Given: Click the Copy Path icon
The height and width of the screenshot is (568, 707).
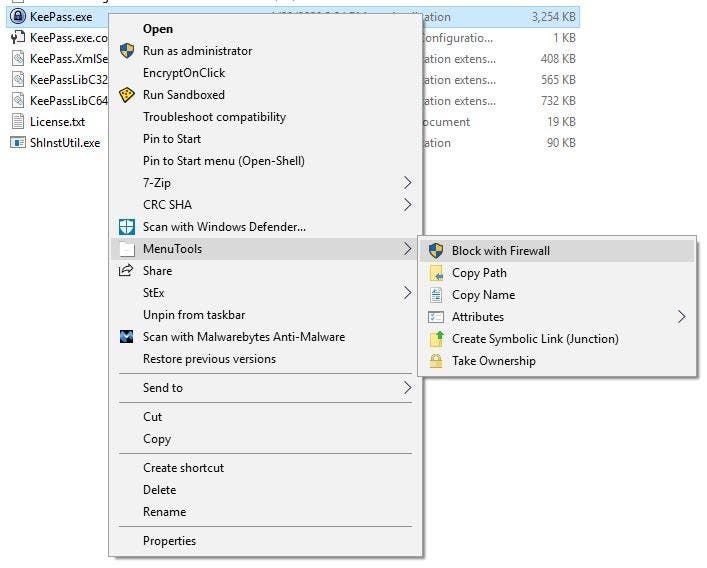Looking at the screenshot, I should 436,273.
